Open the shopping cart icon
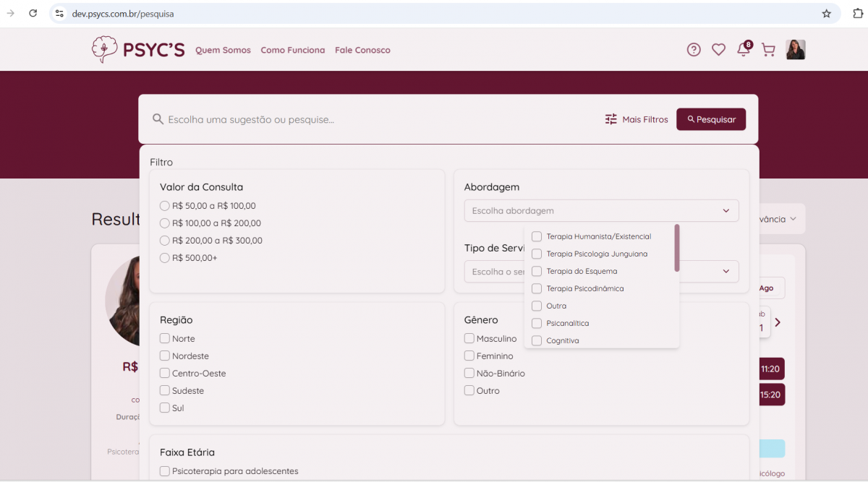 click(768, 50)
